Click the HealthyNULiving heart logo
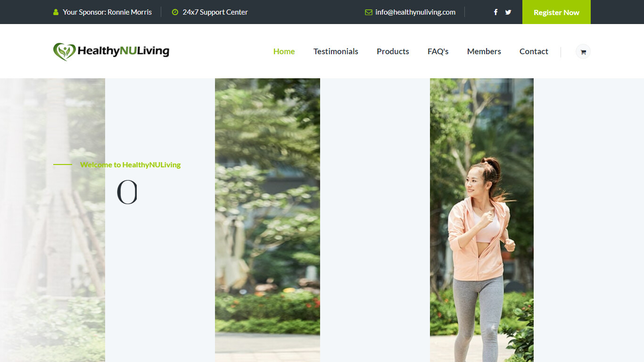Viewport: 644px width, 362px height. [111, 51]
